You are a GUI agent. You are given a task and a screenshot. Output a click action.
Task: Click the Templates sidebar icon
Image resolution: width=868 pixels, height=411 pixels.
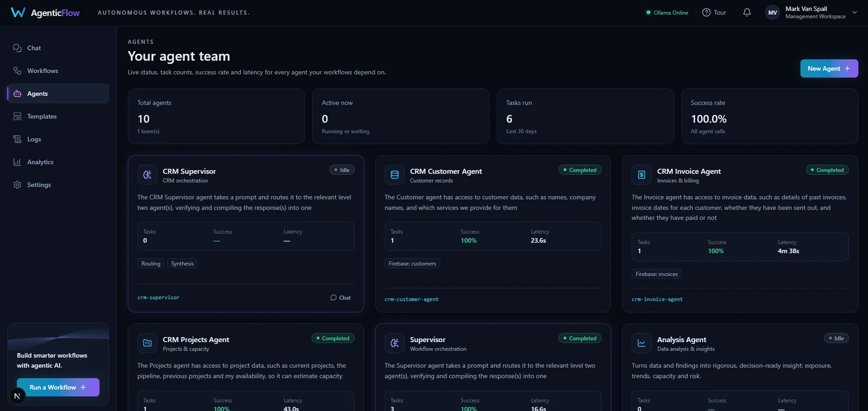coord(17,116)
